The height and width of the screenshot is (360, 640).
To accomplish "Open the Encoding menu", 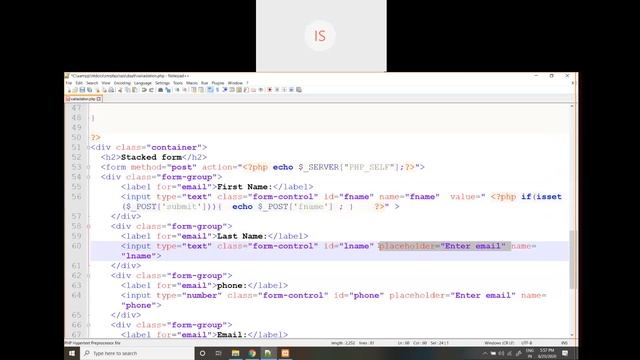I will coord(122,83).
